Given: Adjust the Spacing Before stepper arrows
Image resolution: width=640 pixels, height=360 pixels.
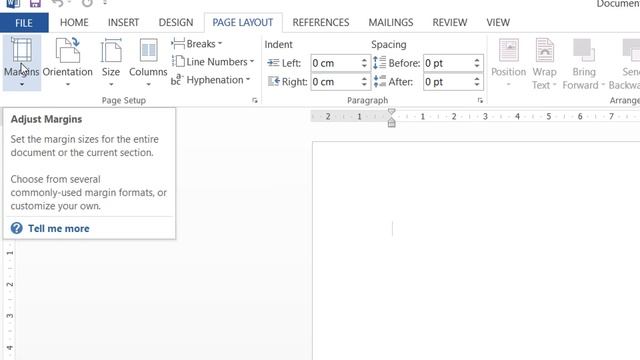Looking at the screenshot, I should tap(477, 63).
